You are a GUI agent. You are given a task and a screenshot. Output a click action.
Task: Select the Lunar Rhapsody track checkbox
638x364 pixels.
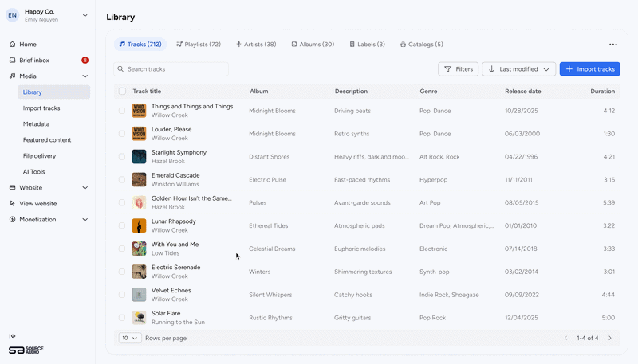(122, 225)
